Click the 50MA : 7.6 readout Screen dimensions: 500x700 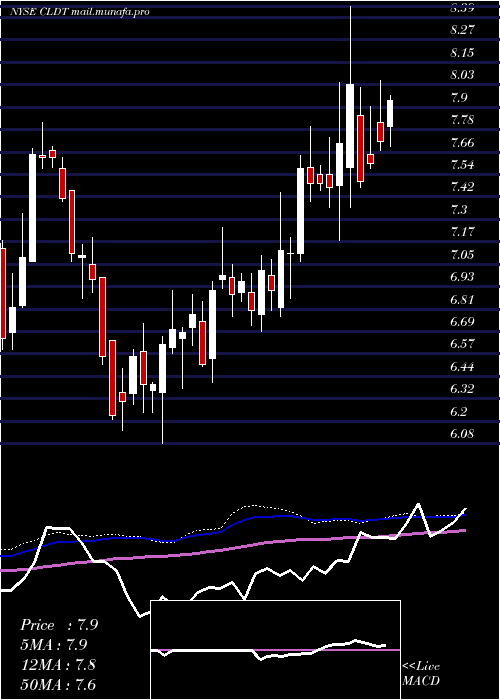pos(58,684)
